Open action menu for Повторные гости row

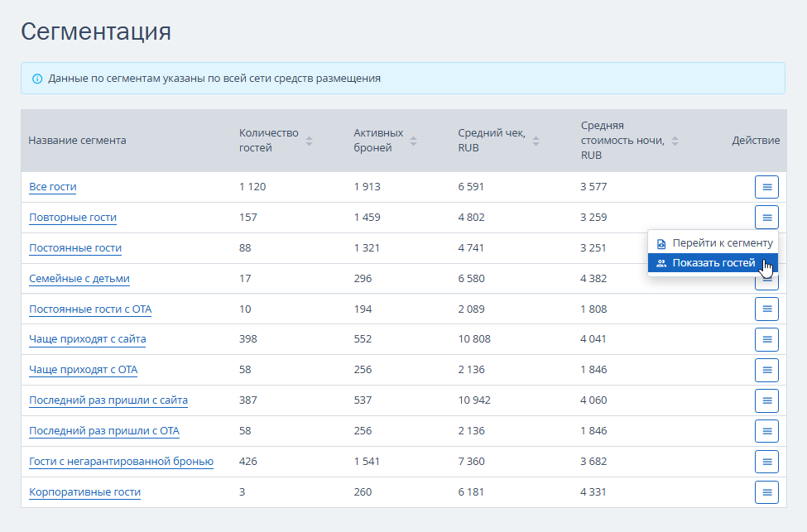(x=766, y=218)
